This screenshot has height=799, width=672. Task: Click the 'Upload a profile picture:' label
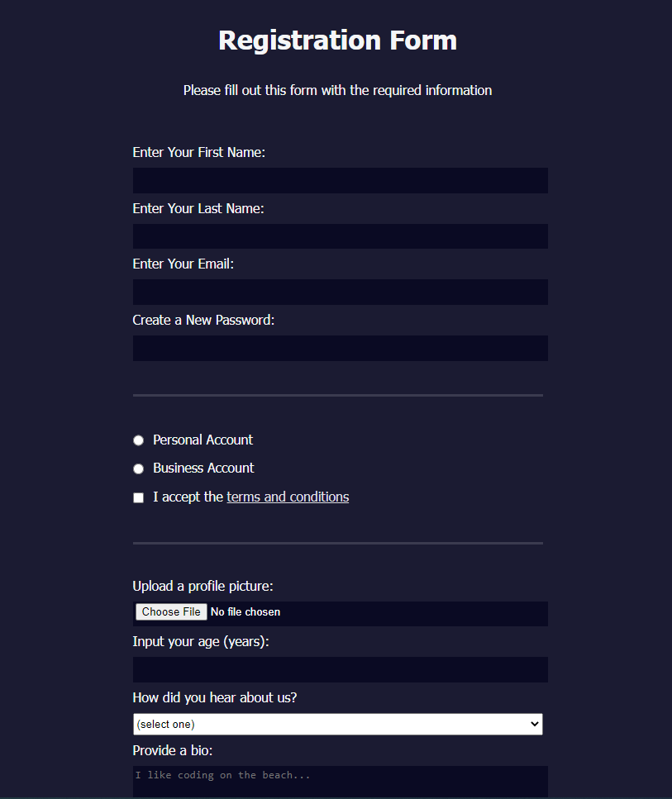[x=203, y=585]
